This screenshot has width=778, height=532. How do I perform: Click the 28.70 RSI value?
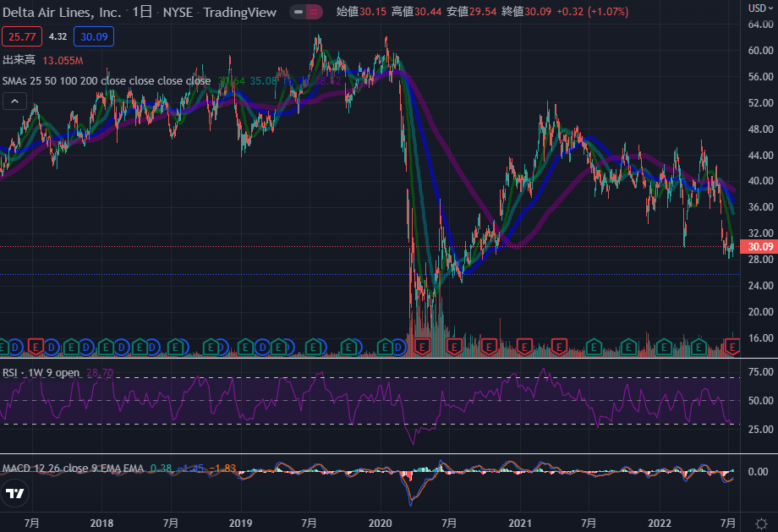coord(100,373)
